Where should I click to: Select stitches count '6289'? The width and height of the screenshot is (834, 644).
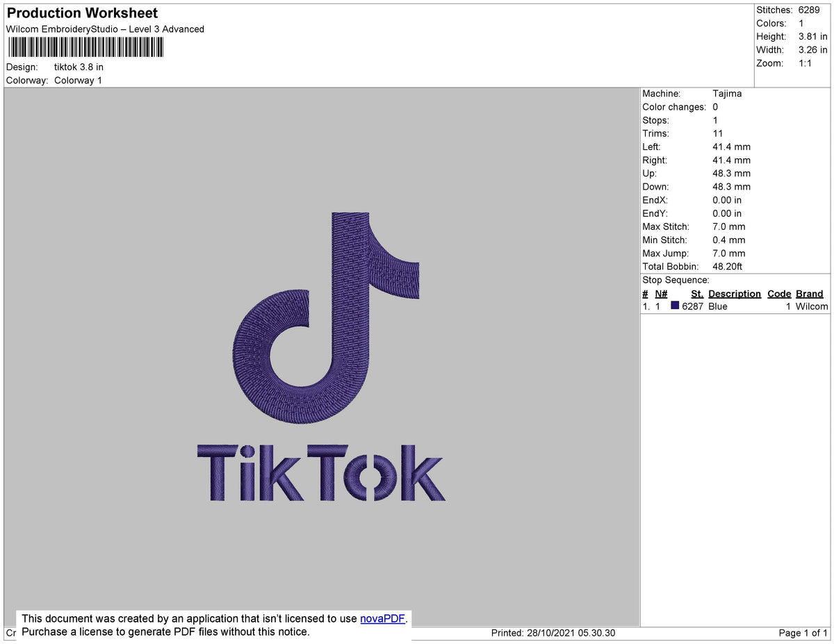tap(810, 10)
